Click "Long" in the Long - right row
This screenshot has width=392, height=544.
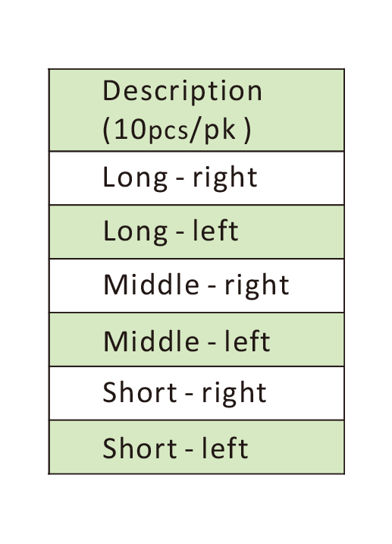pos(135,178)
